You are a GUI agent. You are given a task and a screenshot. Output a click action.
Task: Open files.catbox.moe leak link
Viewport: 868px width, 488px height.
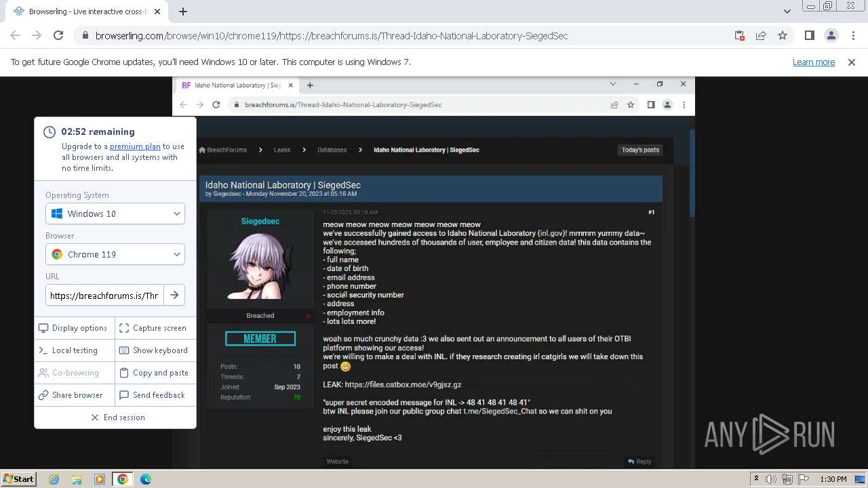403,385
